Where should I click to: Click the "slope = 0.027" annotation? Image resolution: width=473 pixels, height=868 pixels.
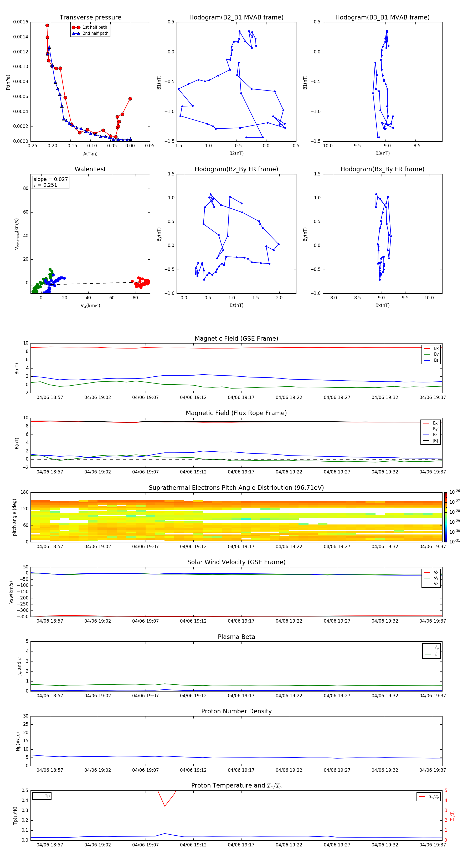pyautogui.click(x=50, y=179)
